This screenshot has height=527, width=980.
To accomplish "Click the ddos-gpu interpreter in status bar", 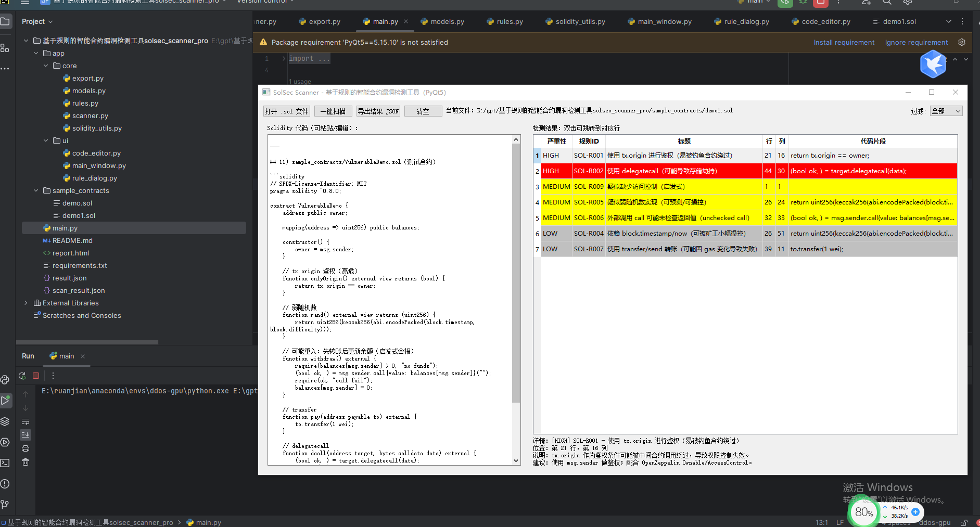I will 935,522.
